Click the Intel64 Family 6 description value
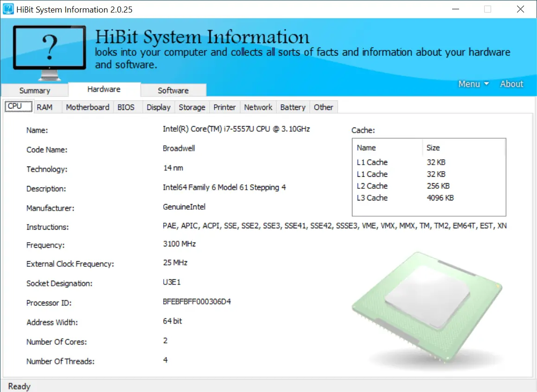Image resolution: width=537 pixels, height=392 pixels. tap(224, 187)
